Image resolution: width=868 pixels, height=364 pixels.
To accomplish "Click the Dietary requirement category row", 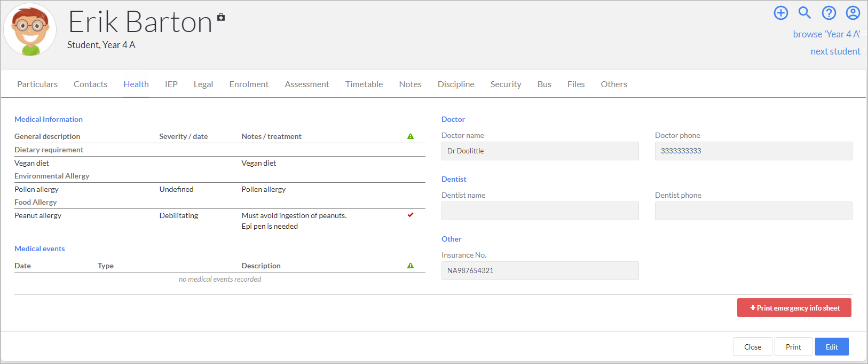I will (x=220, y=150).
